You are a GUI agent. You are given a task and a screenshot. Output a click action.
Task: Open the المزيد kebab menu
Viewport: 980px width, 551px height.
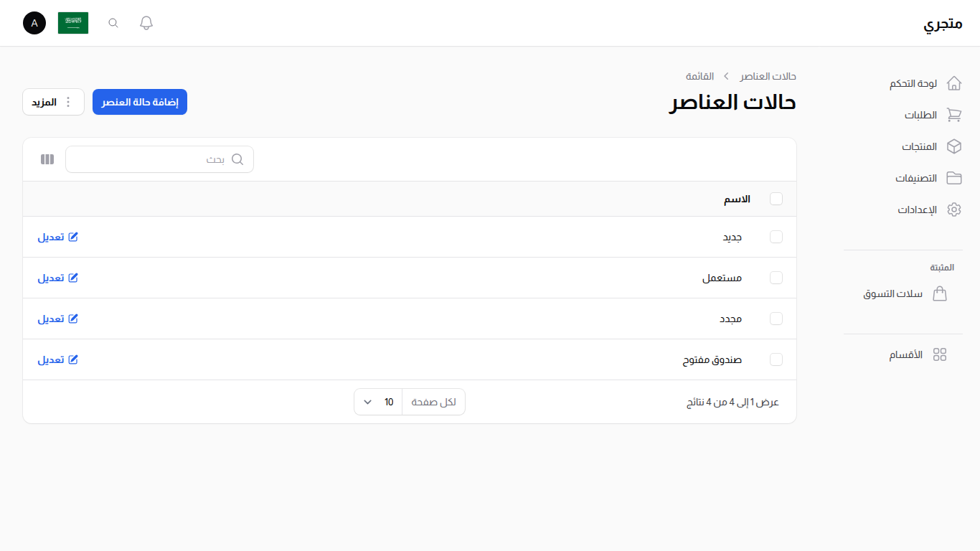click(x=53, y=101)
